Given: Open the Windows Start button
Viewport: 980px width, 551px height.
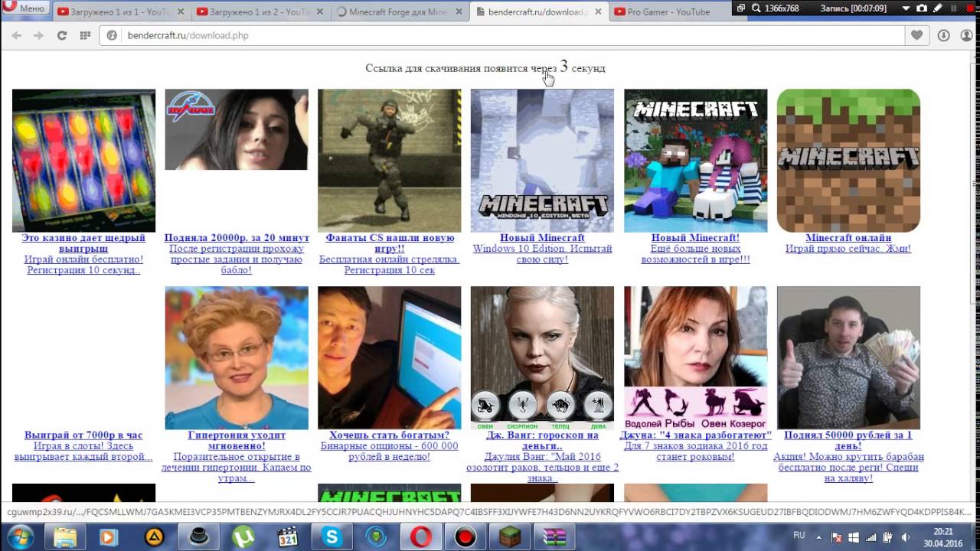Looking at the screenshot, I should click(21, 537).
